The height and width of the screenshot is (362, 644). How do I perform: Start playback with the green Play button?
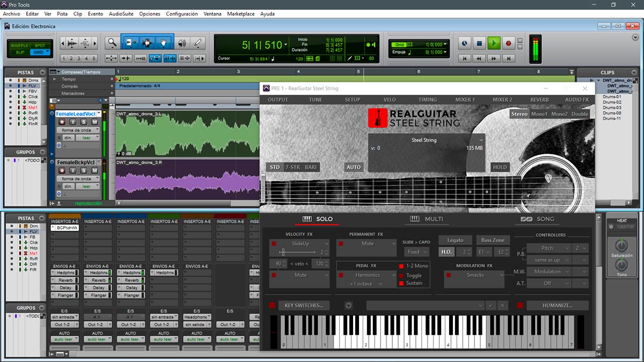[494, 43]
